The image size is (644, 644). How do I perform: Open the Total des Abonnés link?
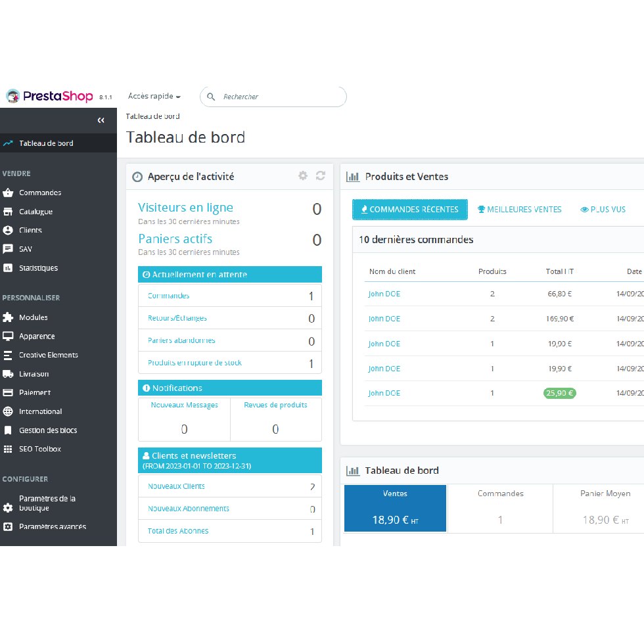pos(178,531)
